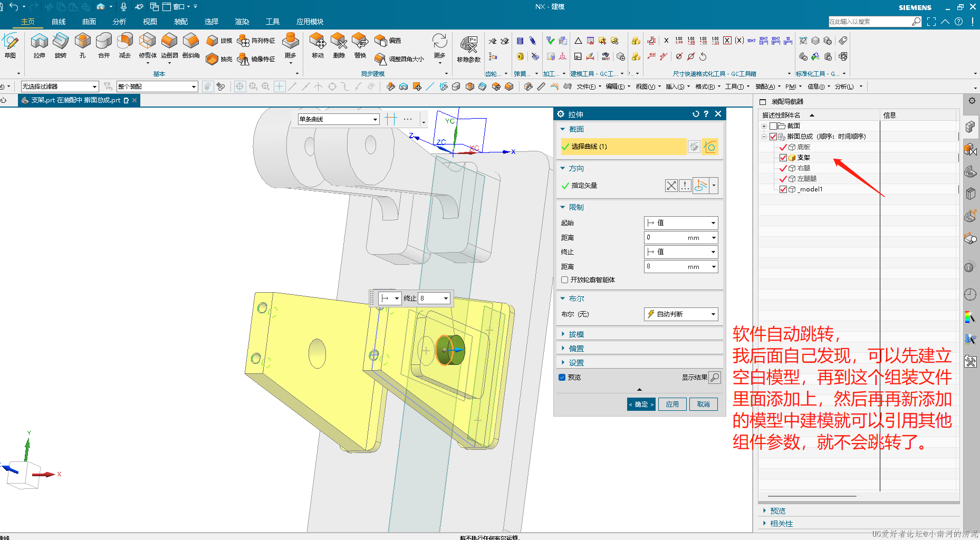Click the 边倒圆 edge blend icon

(169, 45)
